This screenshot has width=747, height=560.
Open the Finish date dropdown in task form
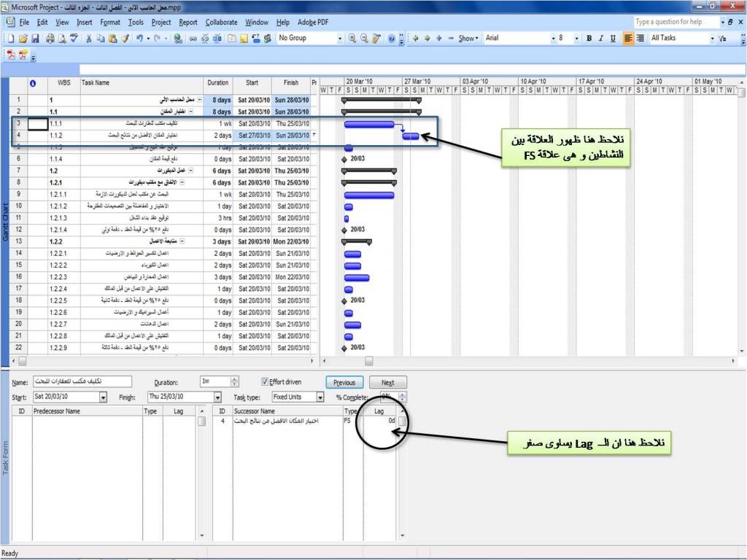click(217, 397)
